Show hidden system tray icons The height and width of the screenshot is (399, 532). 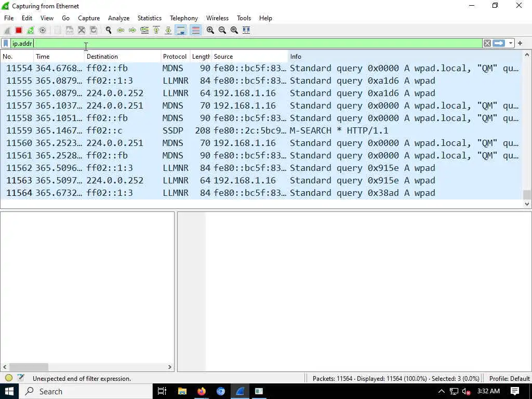[x=442, y=391]
